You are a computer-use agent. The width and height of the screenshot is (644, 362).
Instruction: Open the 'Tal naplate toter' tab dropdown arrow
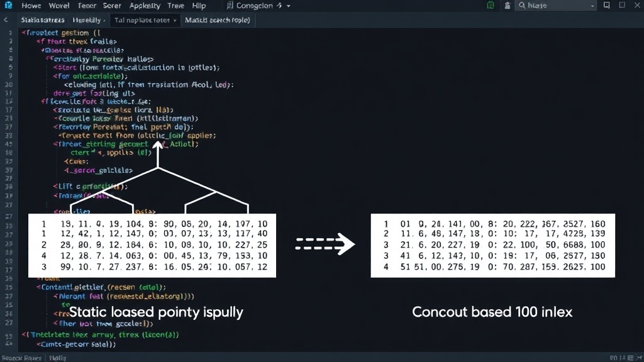pos(175,20)
